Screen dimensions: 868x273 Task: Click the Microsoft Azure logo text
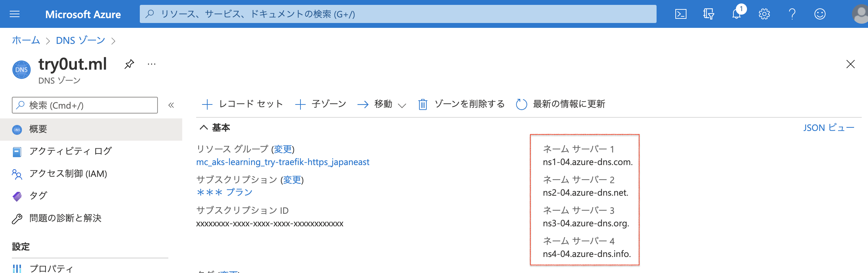coord(83,14)
